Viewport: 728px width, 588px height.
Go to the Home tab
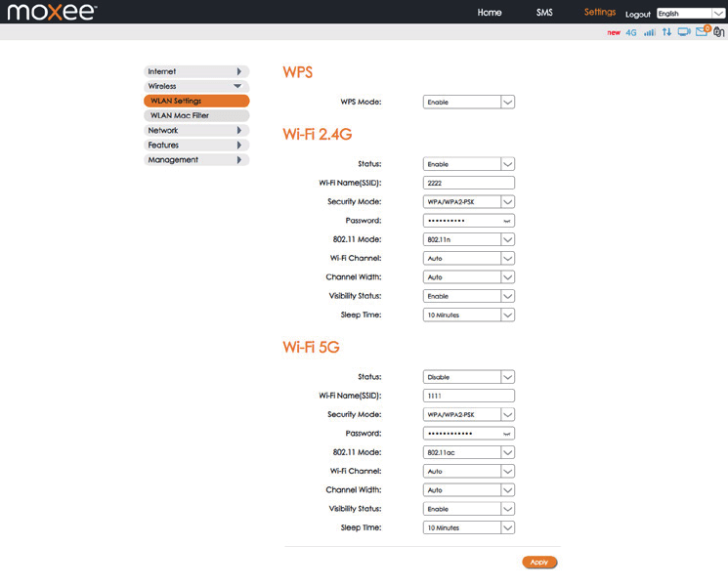click(490, 13)
